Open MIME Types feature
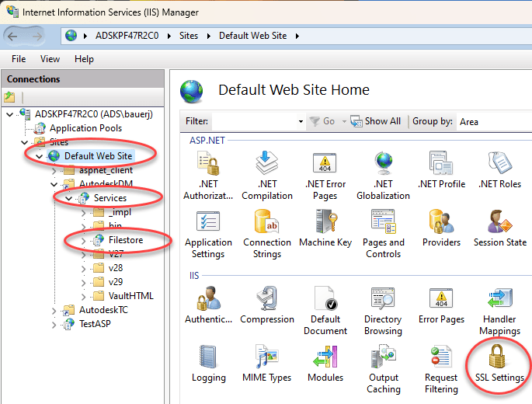 click(x=267, y=364)
